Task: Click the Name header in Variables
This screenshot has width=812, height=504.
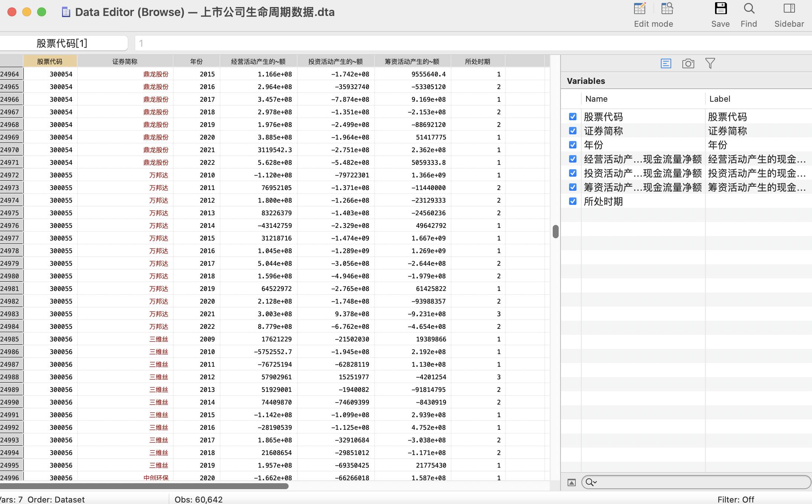Action: (x=596, y=99)
